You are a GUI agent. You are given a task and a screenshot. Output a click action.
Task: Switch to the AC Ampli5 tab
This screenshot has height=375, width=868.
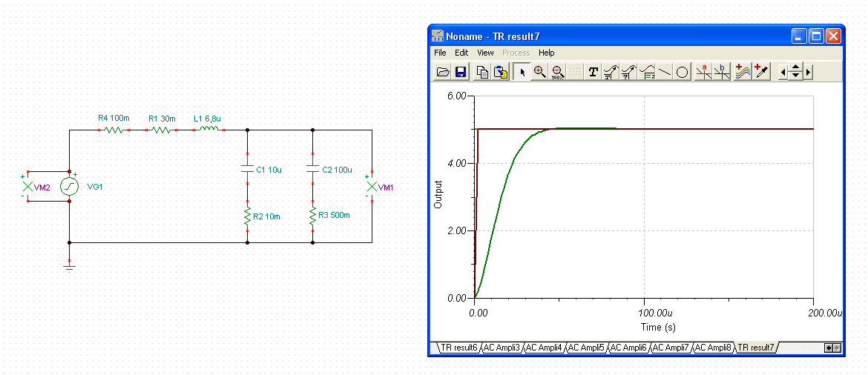[x=585, y=348]
